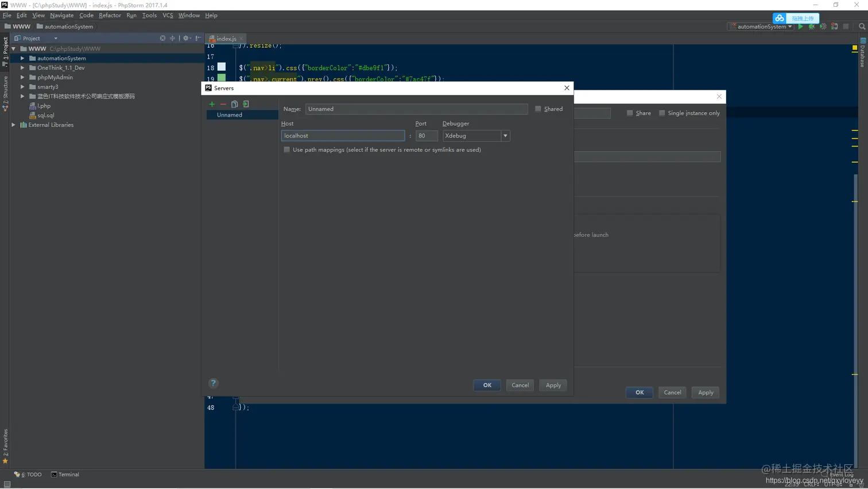The image size is (868, 489).
Task: Enable the Shared checkbox in Servers dialog
Action: point(538,109)
